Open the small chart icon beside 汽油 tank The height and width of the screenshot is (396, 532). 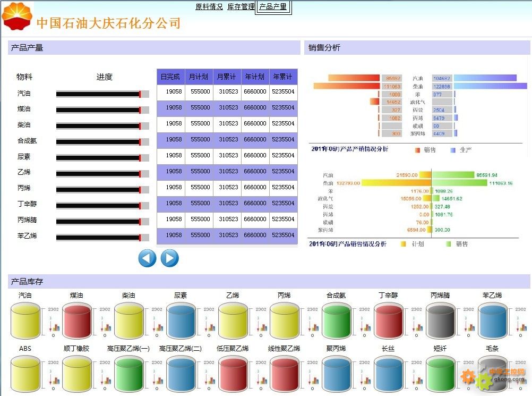tap(56, 327)
